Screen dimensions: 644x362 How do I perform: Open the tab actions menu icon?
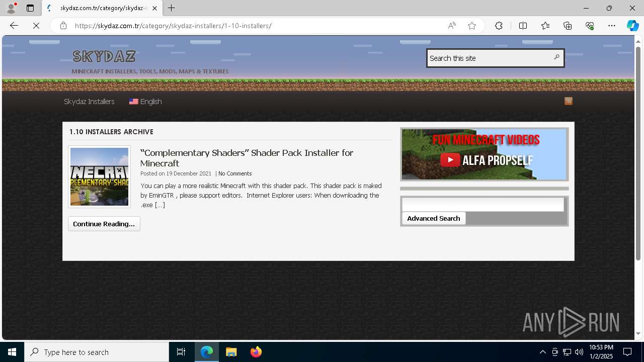[x=30, y=8]
